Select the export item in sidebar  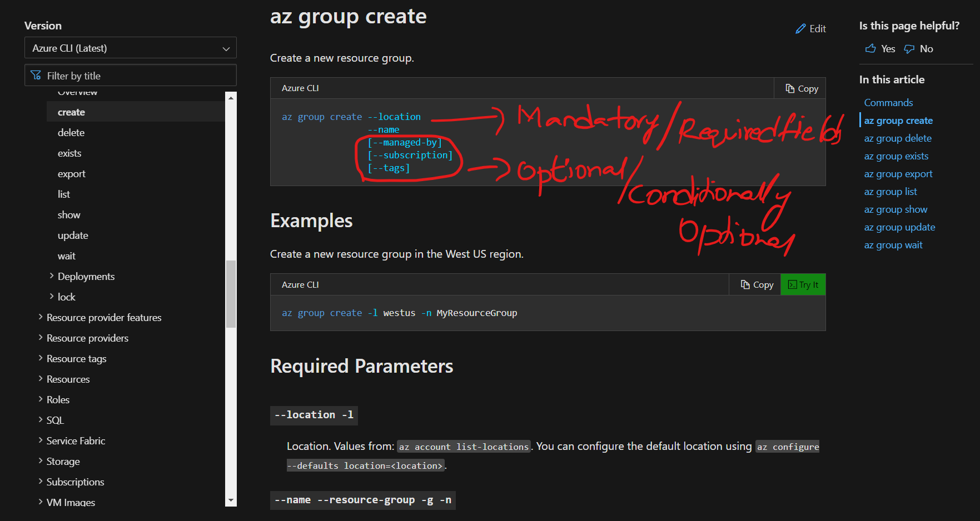pyautogui.click(x=72, y=174)
